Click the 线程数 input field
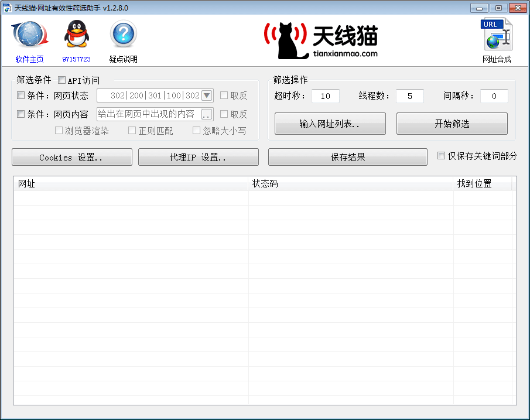 tap(410, 96)
